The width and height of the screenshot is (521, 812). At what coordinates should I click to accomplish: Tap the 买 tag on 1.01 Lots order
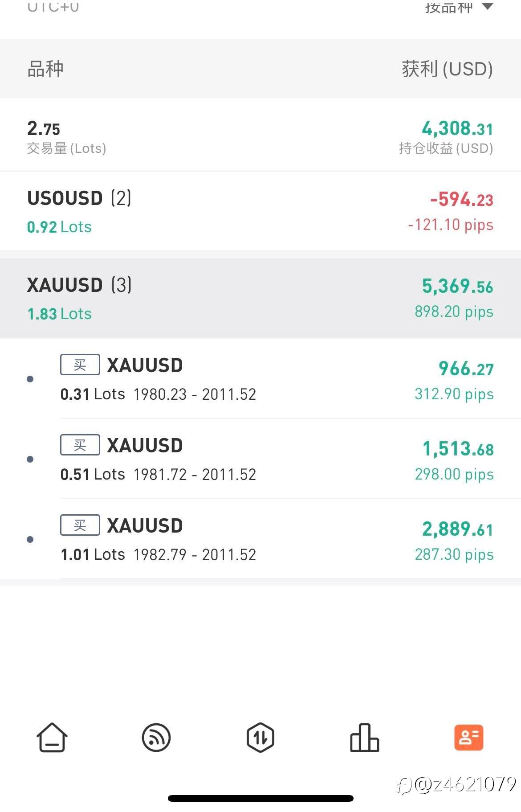80,525
